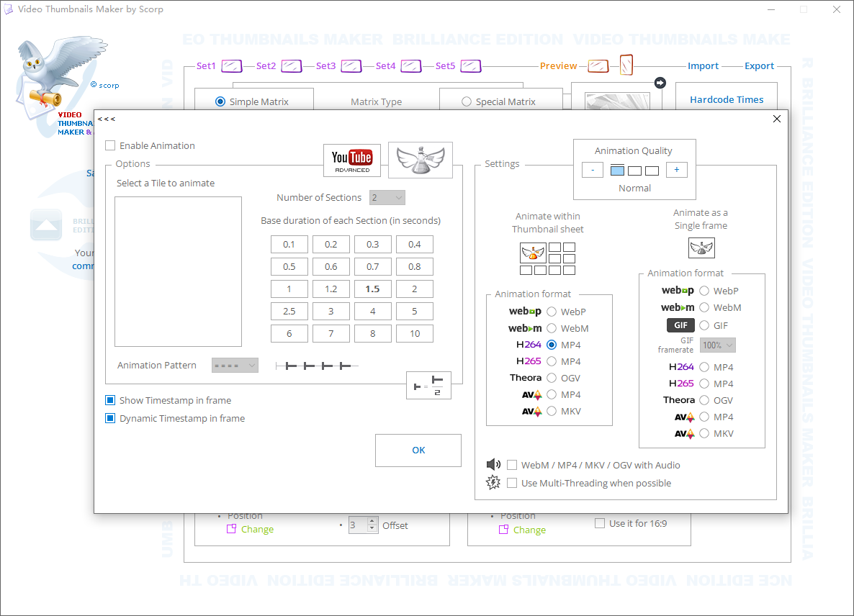
Task: Open the Number of Sections dropdown
Action: 387,197
